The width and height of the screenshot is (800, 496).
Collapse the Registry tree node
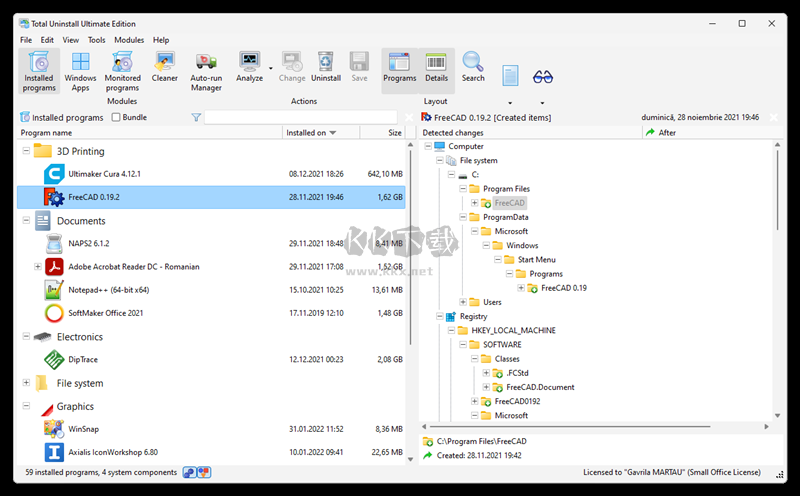point(440,316)
